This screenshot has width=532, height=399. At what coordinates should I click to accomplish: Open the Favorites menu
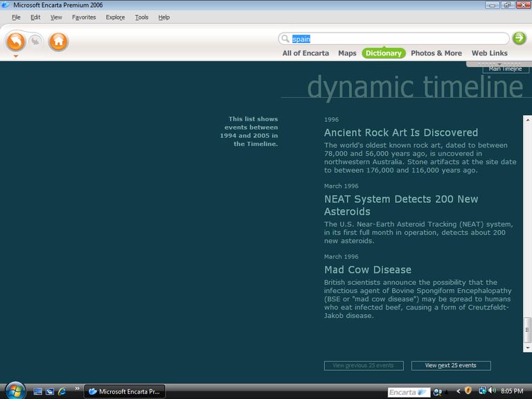[x=84, y=17]
